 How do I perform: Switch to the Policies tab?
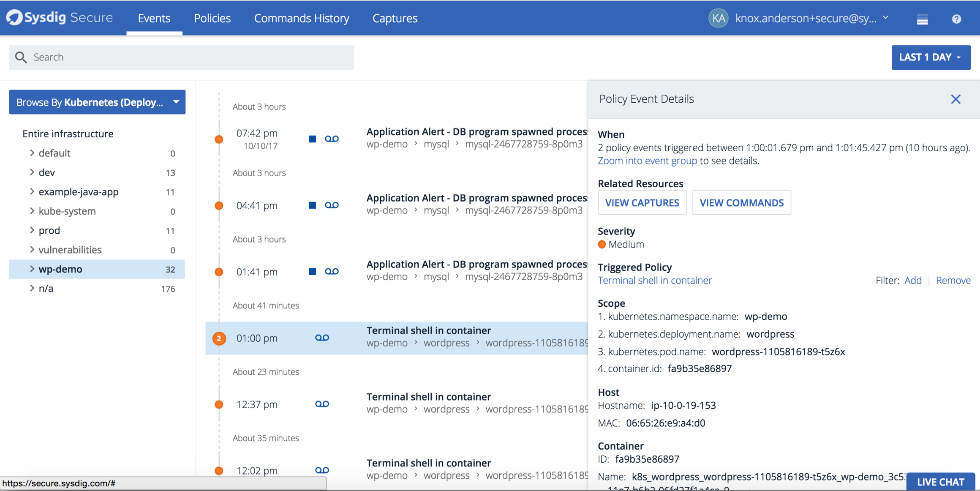click(x=212, y=18)
